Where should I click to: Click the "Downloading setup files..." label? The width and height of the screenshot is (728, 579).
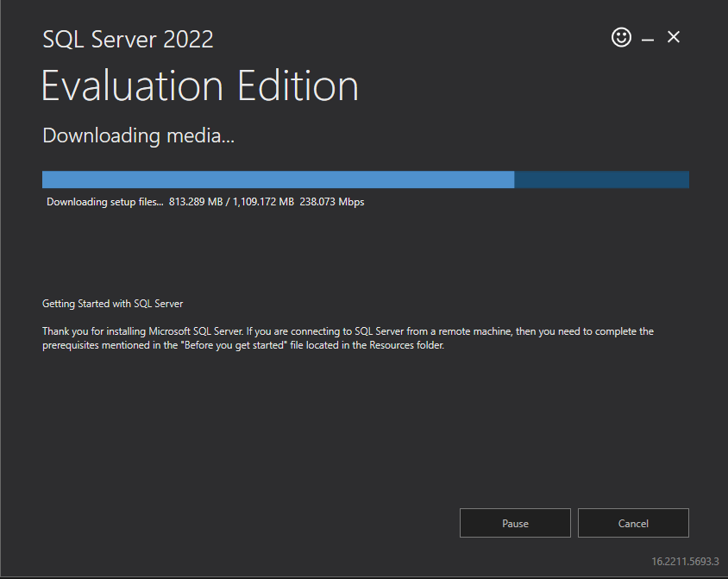104,202
